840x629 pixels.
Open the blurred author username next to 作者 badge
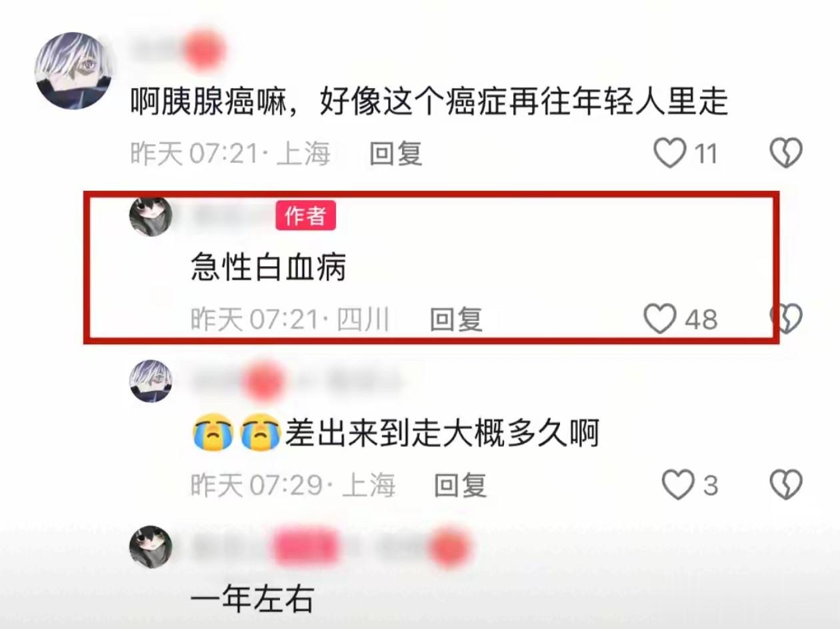coord(230,216)
